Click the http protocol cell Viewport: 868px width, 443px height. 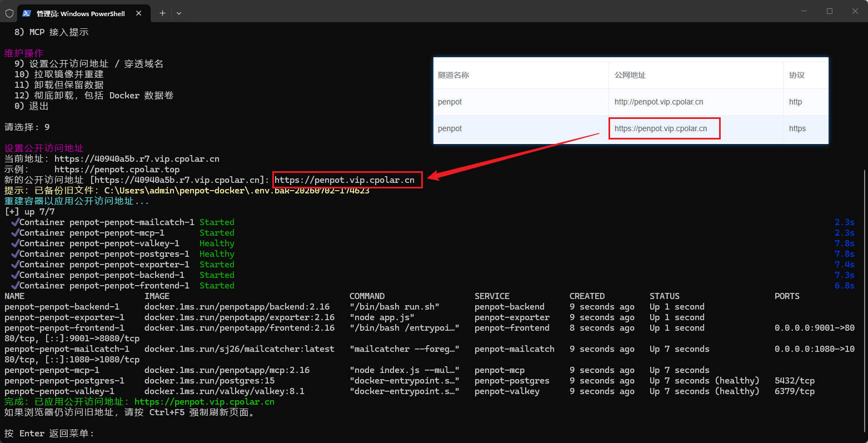coord(795,102)
